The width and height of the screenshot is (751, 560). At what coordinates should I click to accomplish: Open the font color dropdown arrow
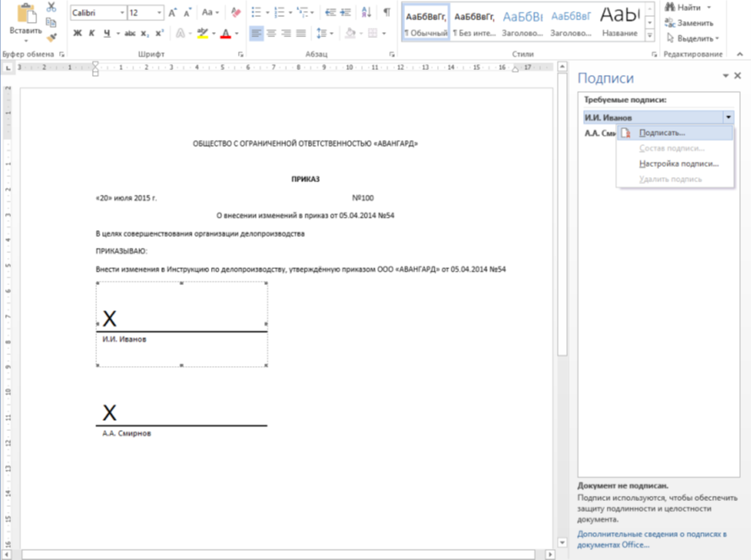[x=237, y=34]
